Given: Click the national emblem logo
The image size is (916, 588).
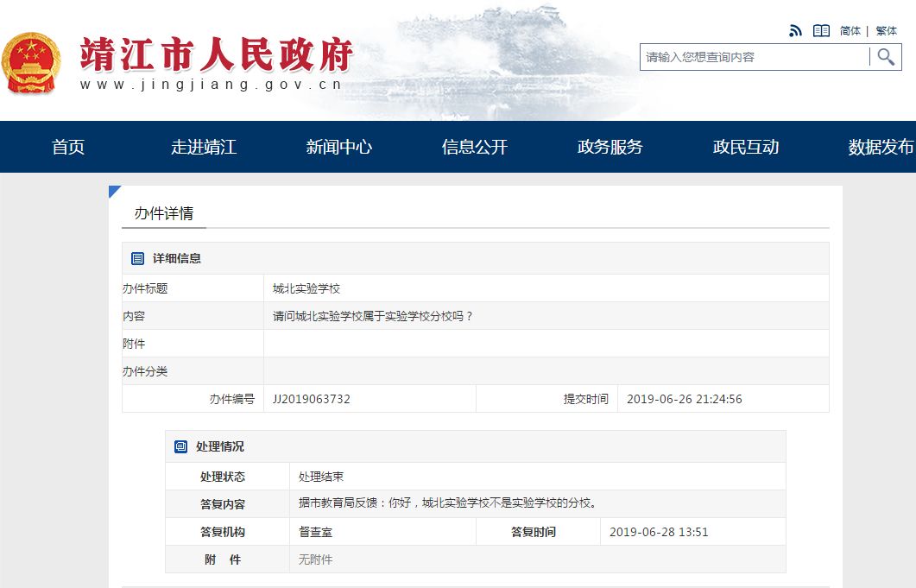Looking at the screenshot, I should pos(32,64).
